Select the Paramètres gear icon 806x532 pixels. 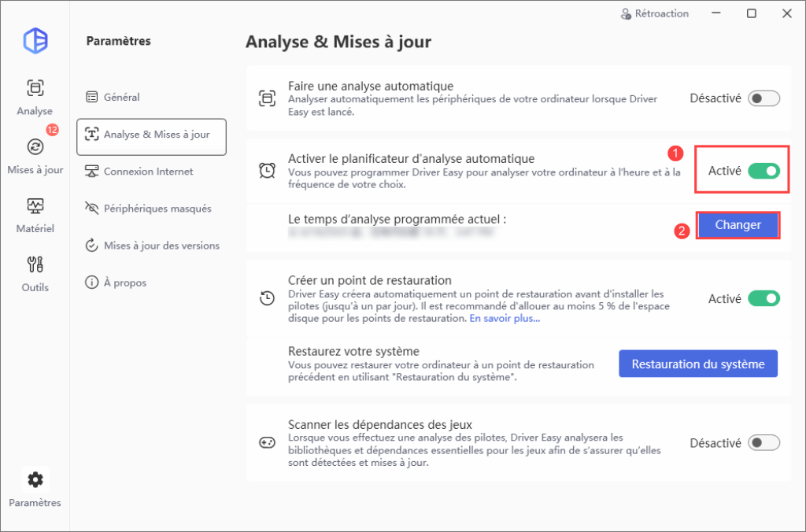35,480
